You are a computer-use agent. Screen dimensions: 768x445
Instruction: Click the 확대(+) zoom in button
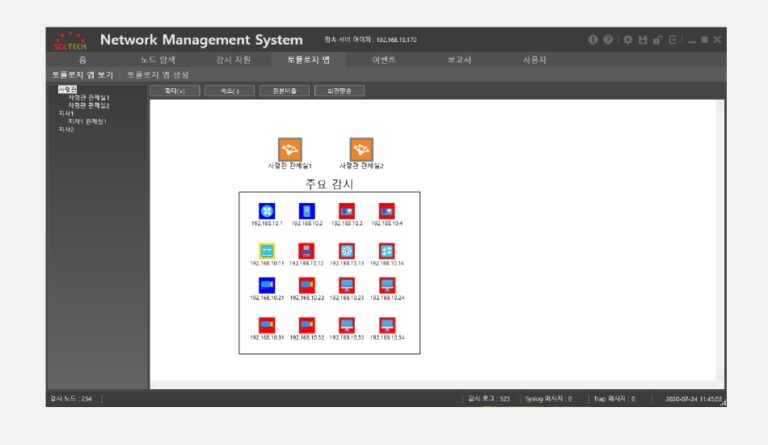[174, 90]
